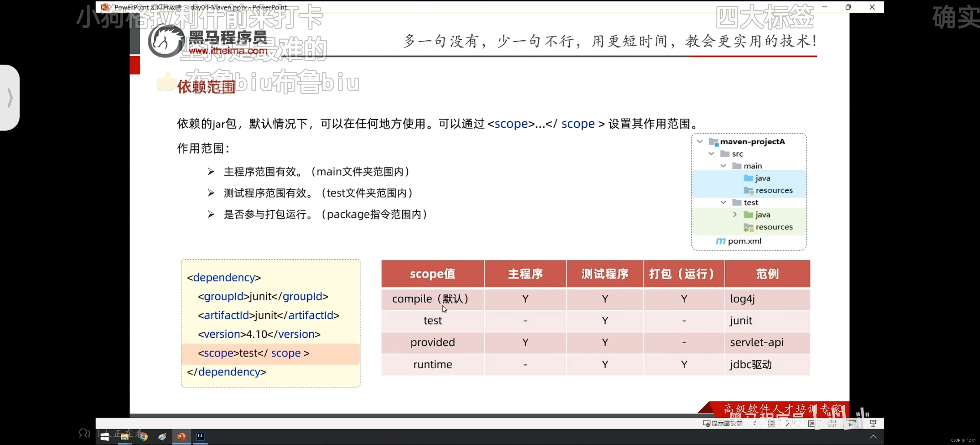Click the scope值 table header
Screen dimensions: 980x445
click(432, 273)
